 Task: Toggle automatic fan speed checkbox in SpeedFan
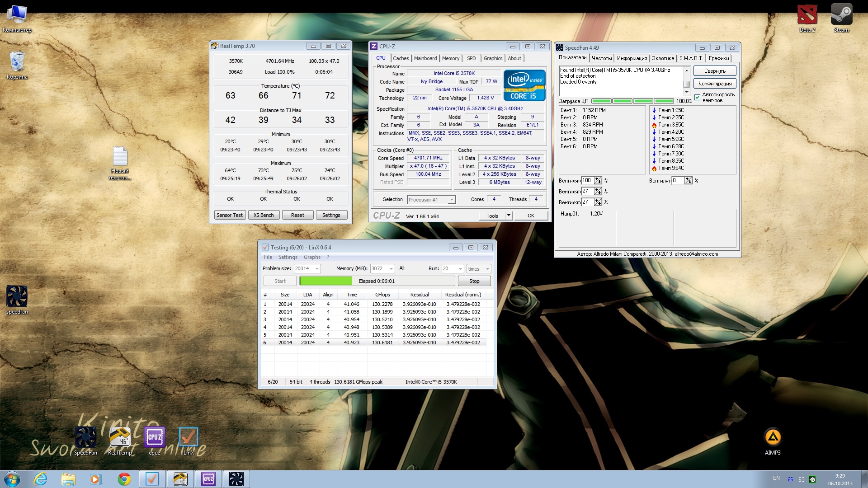pos(698,97)
